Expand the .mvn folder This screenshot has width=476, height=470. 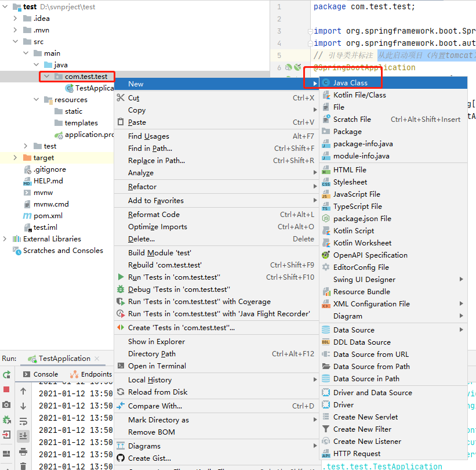pos(15,30)
